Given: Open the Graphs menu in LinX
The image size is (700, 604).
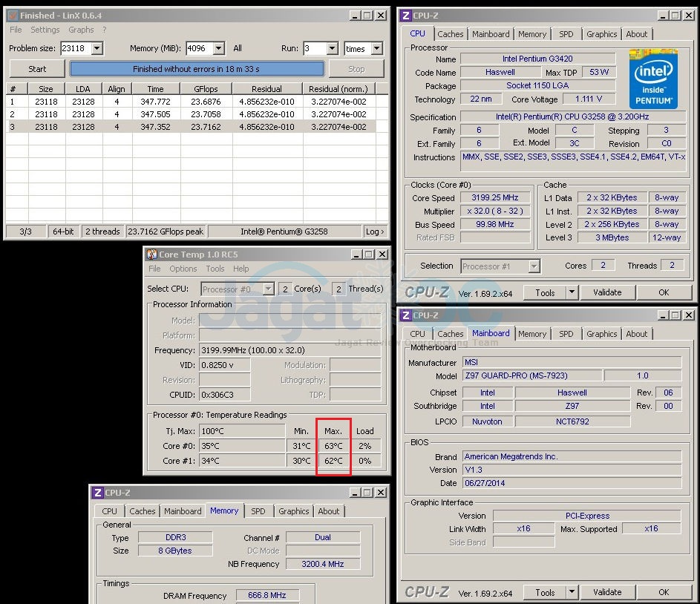Looking at the screenshot, I should click(81, 30).
